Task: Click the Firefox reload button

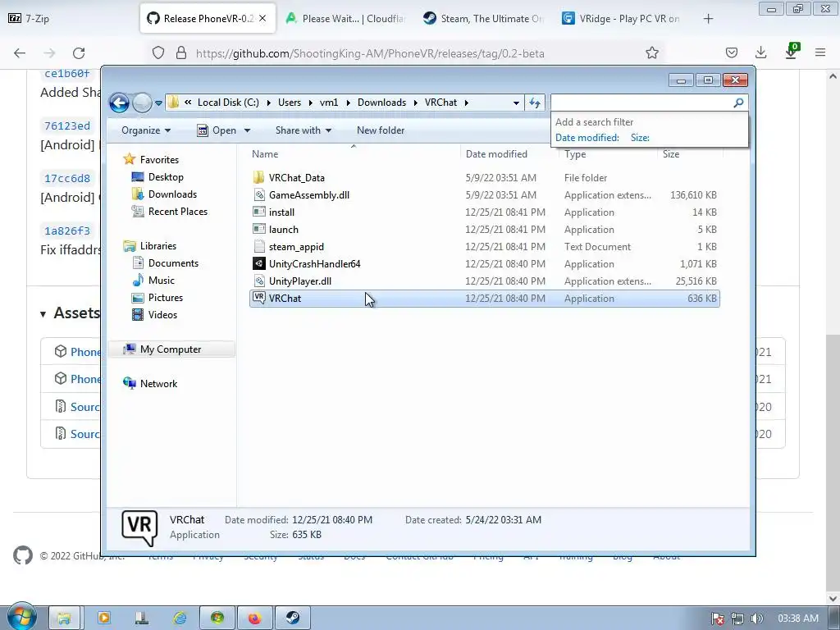Action: click(x=79, y=53)
